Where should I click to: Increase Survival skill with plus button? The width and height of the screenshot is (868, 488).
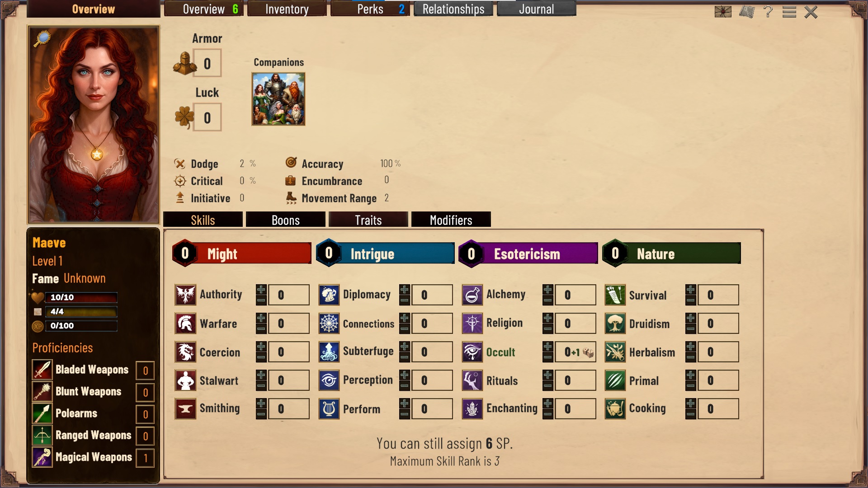[x=690, y=290]
